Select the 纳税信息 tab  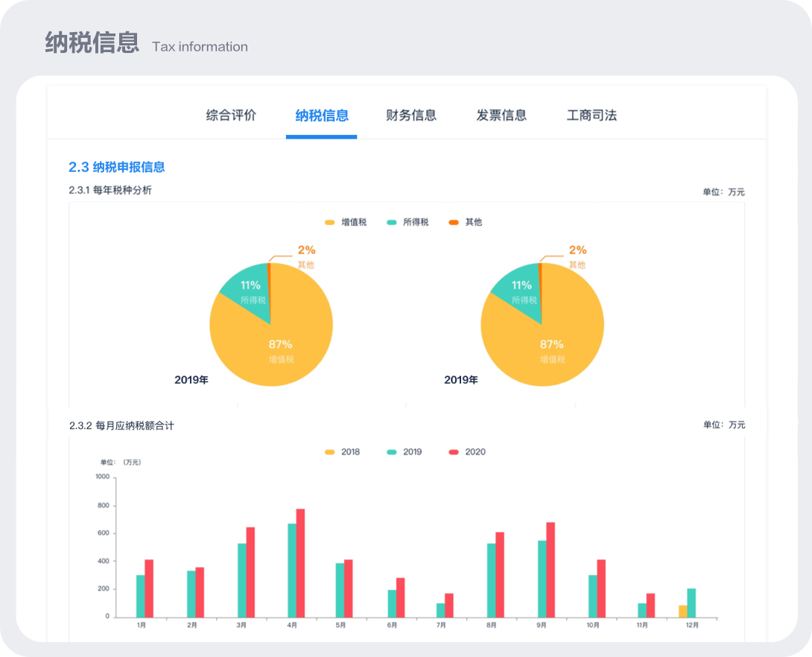pos(321,115)
